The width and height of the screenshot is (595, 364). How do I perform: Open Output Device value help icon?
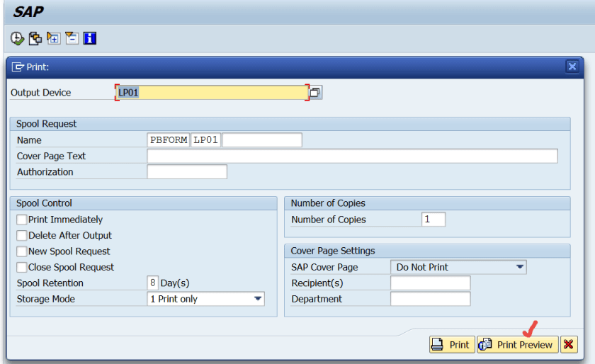point(315,92)
